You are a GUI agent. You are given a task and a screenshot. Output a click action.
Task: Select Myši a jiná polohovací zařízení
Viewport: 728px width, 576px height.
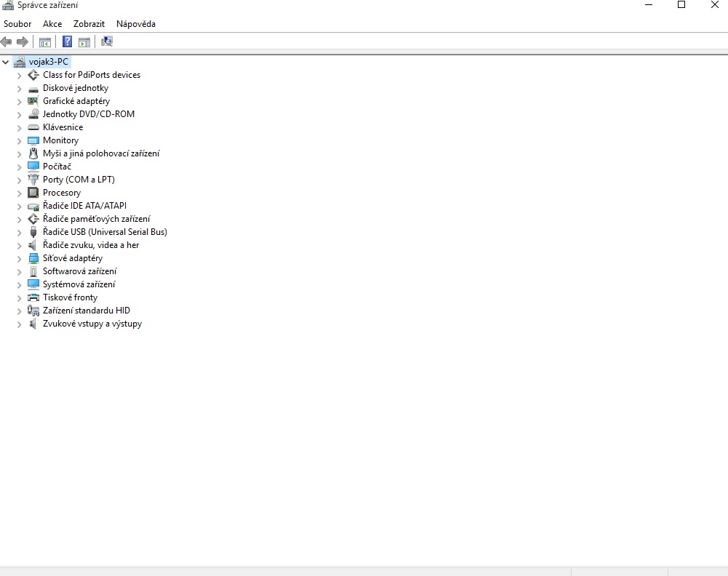101,153
